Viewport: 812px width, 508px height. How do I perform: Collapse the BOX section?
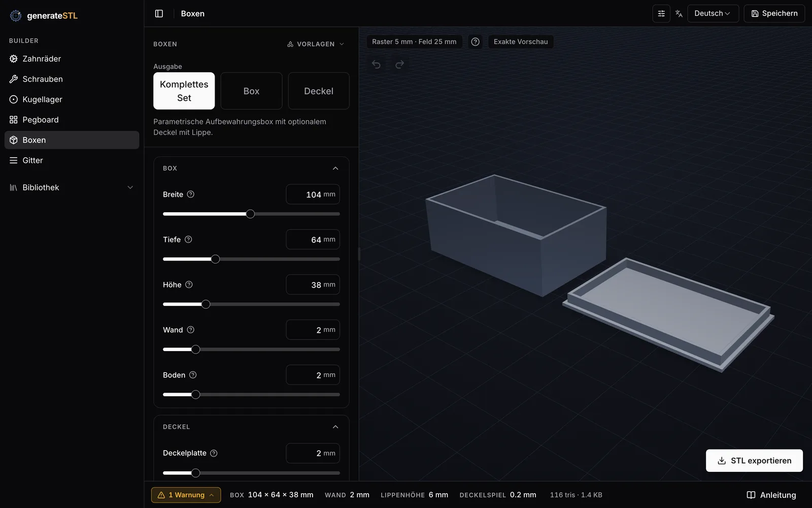pos(335,168)
